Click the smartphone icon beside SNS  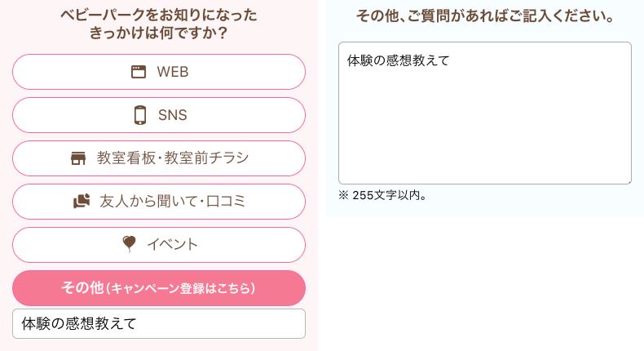pyautogui.click(x=139, y=115)
